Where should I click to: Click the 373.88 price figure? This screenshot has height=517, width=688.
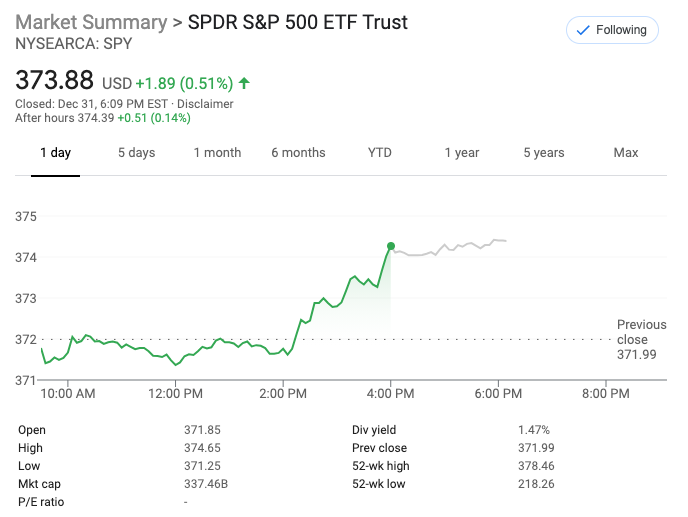54,80
